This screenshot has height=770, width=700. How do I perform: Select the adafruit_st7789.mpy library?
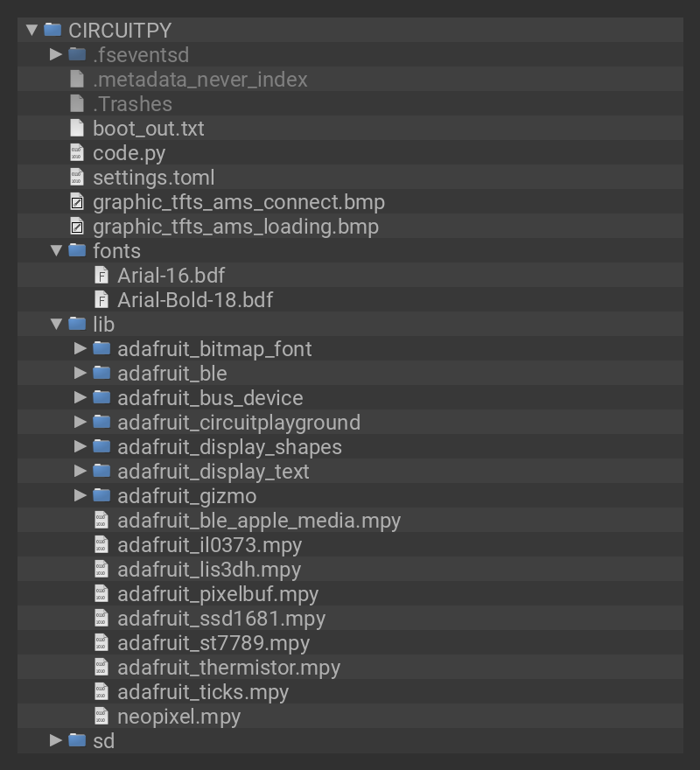click(x=213, y=642)
